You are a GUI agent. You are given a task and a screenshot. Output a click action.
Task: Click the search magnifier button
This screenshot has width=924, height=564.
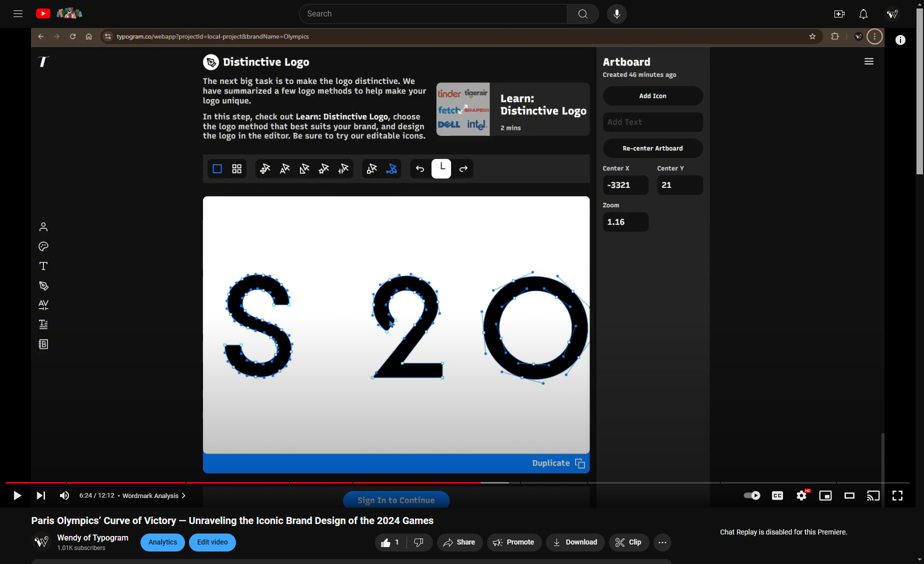tap(583, 14)
